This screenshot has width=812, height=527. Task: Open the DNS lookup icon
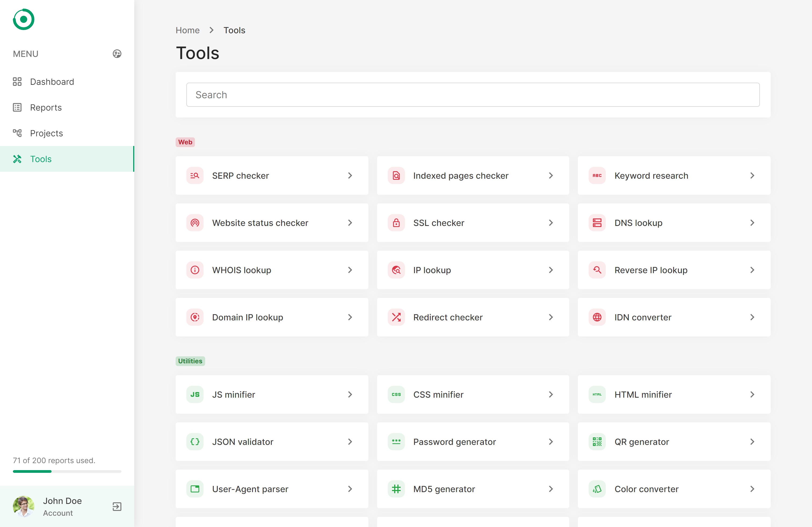(597, 223)
